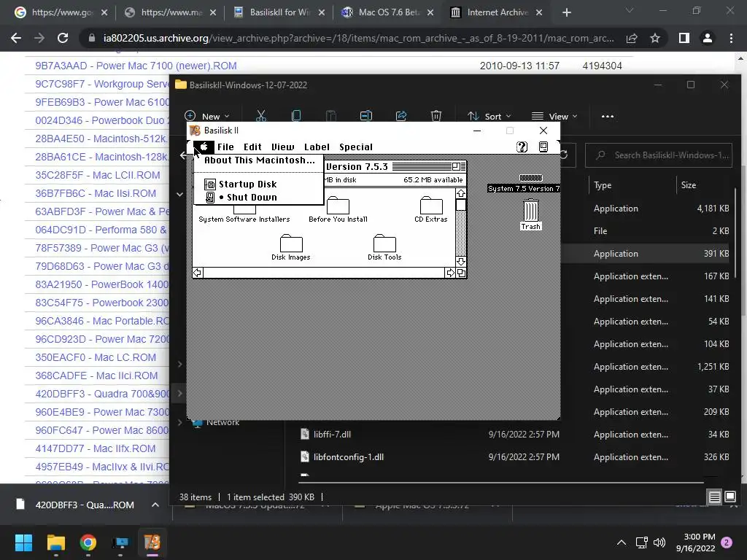747x560 pixels.
Task: Open the Edit menu in Mac OS
Action: tap(252, 147)
